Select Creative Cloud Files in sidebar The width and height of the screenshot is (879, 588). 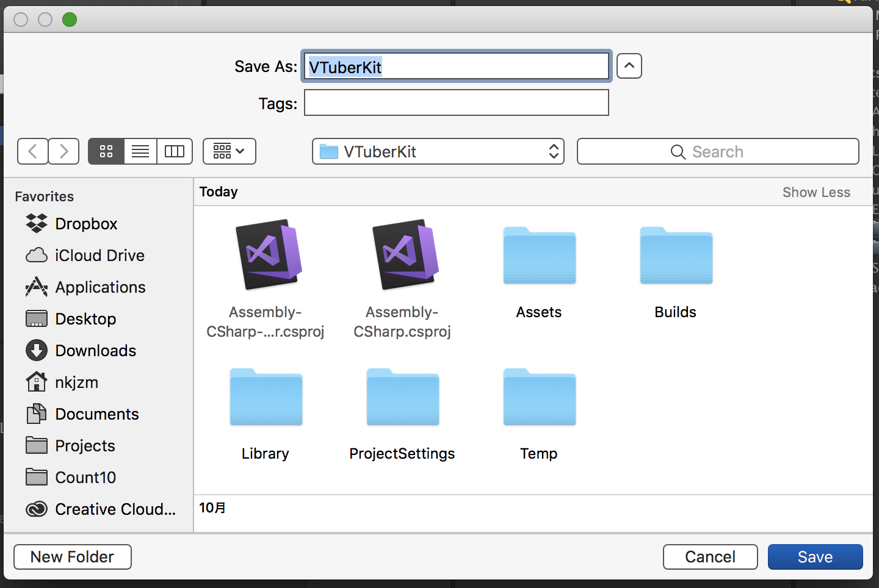pyautogui.click(x=101, y=509)
